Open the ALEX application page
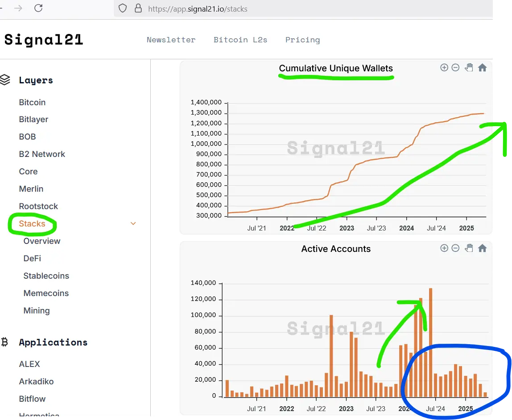This screenshot has width=512, height=420. (x=29, y=364)
